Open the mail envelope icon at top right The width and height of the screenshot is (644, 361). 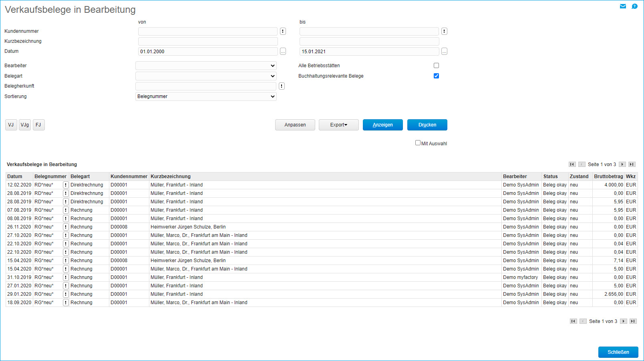[623, 6]
